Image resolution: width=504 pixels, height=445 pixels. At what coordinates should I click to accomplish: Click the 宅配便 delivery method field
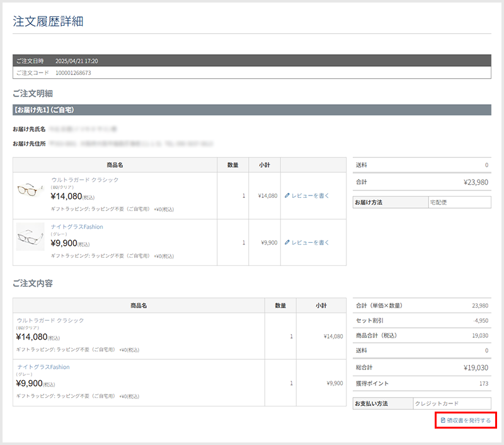point(458,203)
